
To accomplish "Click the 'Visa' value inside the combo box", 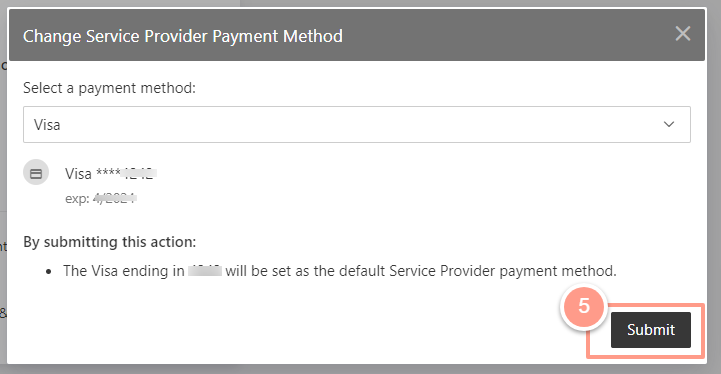I will click(47, 125).
